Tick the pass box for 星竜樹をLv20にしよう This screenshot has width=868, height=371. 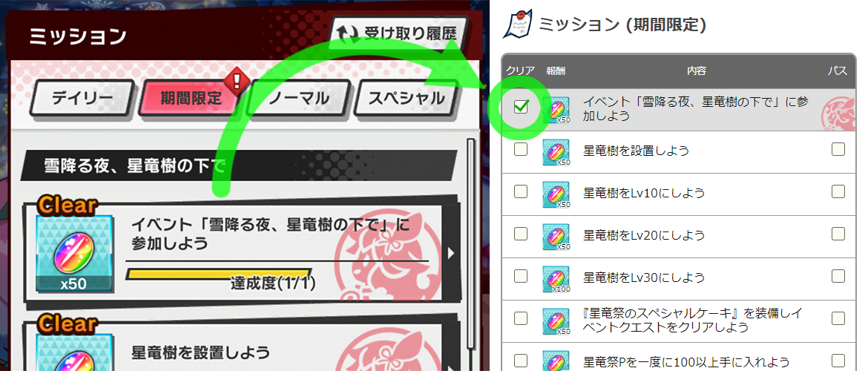point(838,234)
